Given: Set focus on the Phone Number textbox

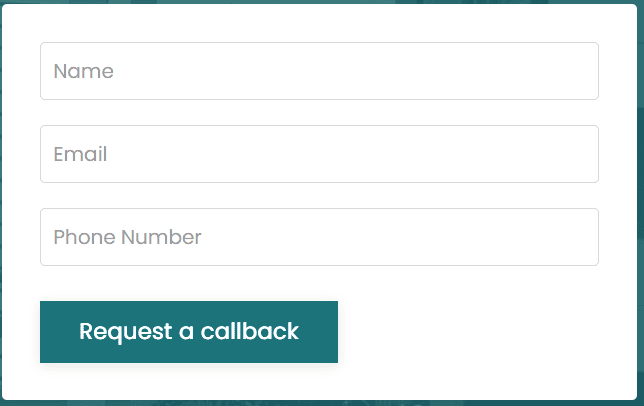Looking at the screenshot, I should tap(319, 237).
